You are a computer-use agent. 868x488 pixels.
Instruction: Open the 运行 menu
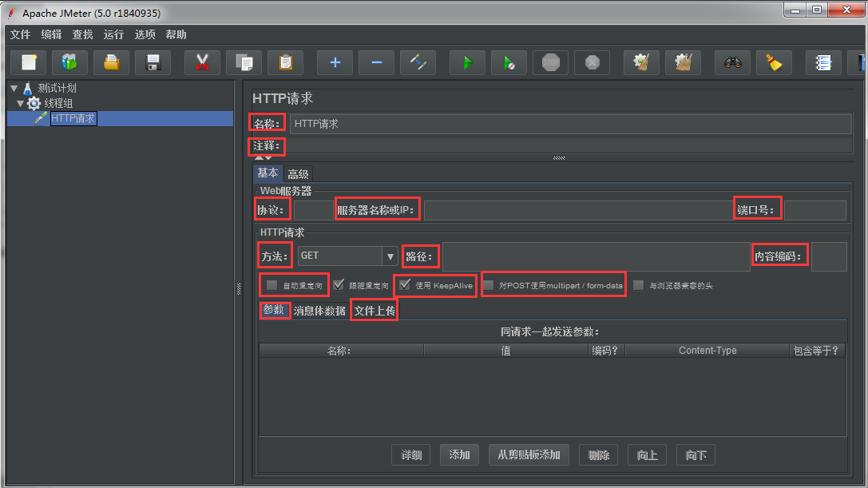tap(113, 34)
